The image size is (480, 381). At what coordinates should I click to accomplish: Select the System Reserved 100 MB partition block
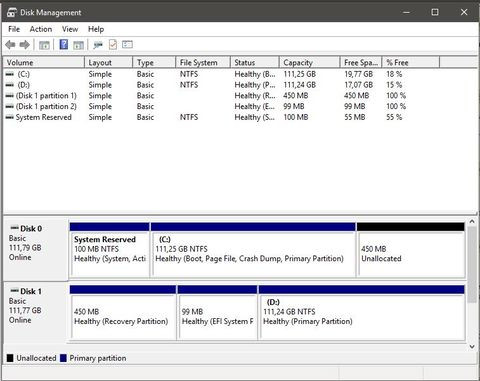tap(109, 250)
